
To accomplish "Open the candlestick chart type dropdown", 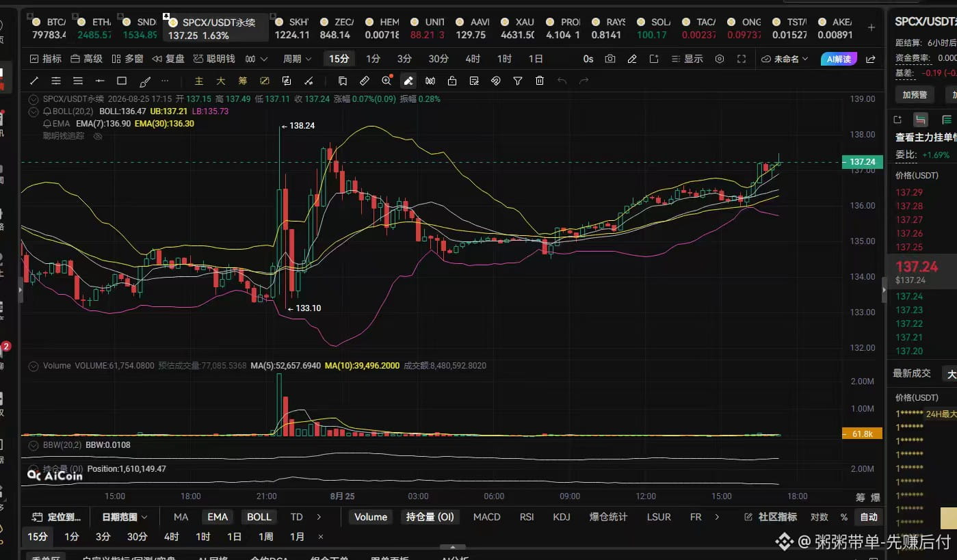I will 257,59.
